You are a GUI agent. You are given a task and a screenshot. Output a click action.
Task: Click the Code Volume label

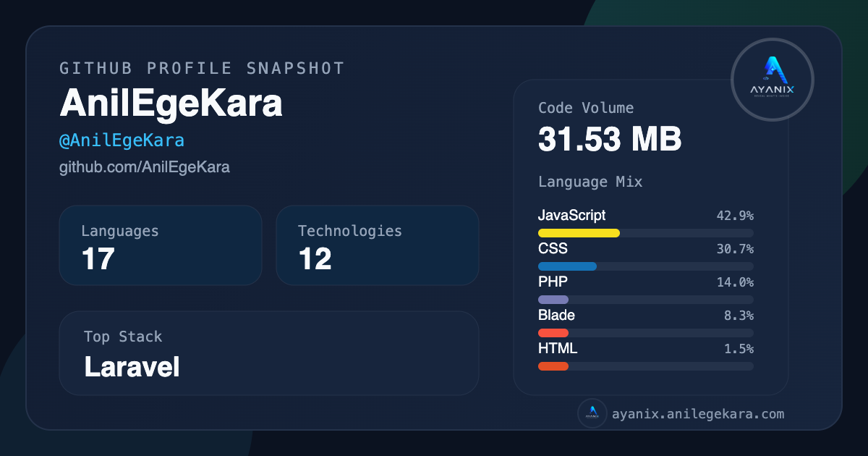pyautogui.click(x=586, y=108)
